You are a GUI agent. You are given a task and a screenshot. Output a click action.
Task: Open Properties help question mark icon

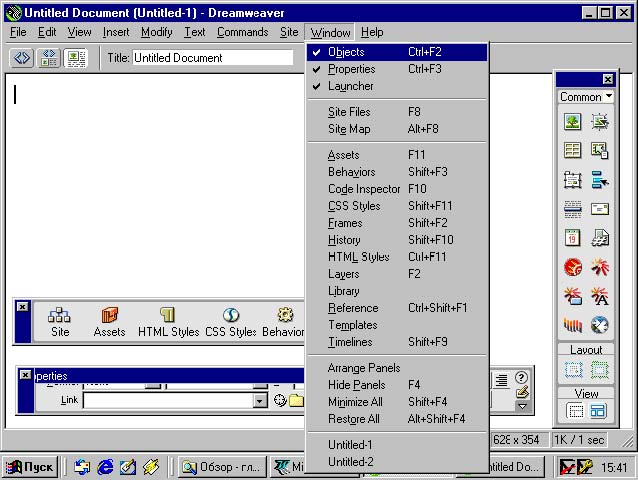521,377
